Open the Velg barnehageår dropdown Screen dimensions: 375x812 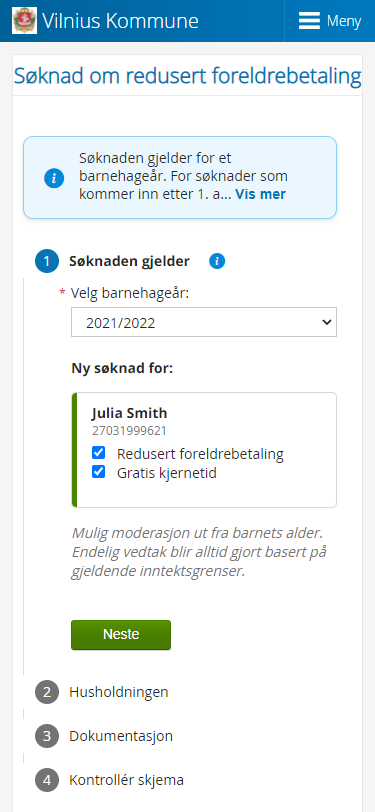(204, 322)
